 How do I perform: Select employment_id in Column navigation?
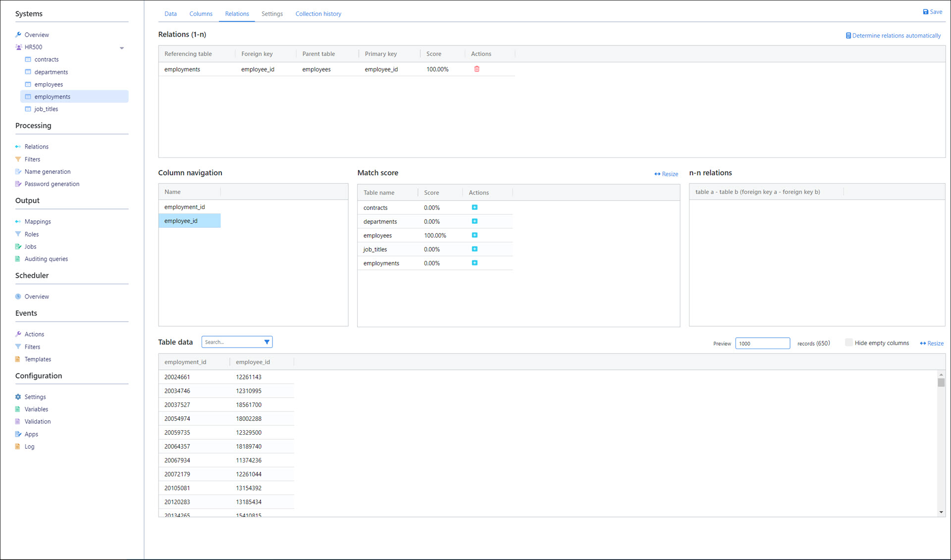click(x=185, y=207)
